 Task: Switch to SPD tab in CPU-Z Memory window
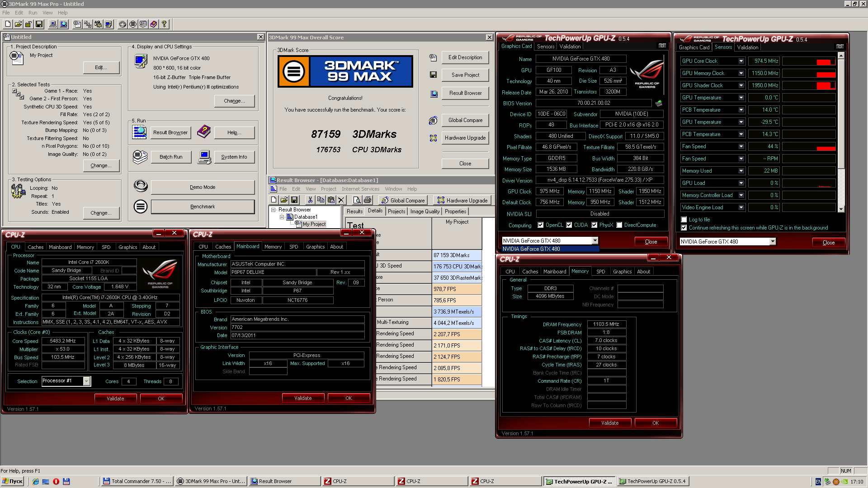click(600, 272)
